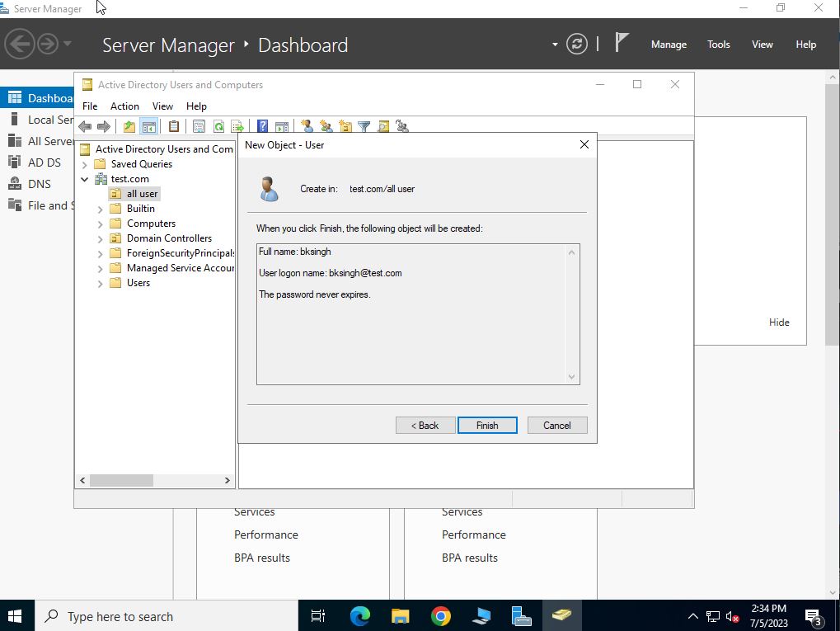Click Server Manager back navigation arrow
The height and width of the screenshot is (631, 840).
20,44
